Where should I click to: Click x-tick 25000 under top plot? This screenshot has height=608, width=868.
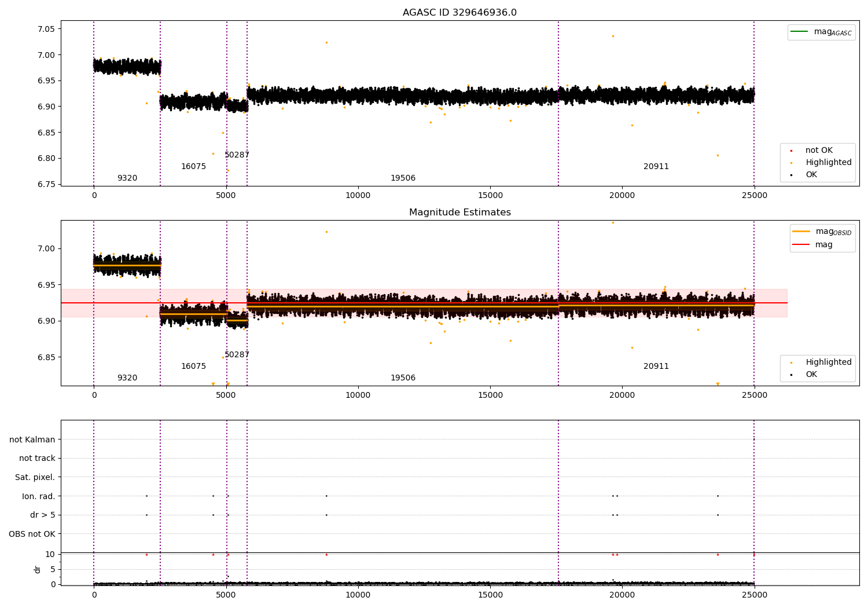(755, 196)
